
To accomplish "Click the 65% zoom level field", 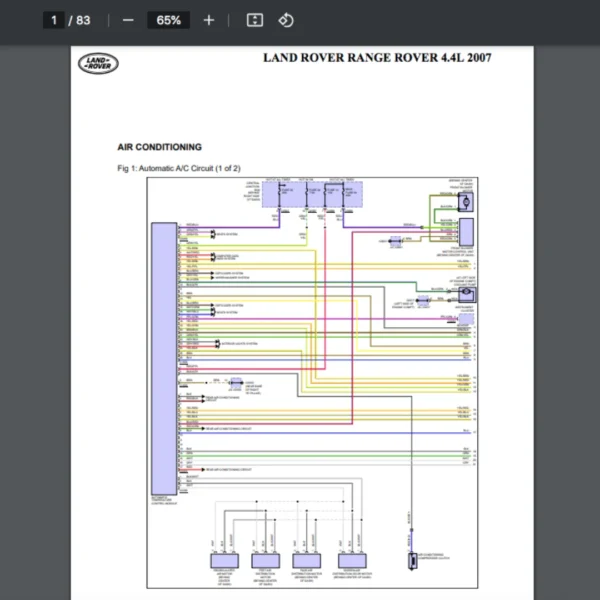I will pyautogui.click(x=168, y=20).
